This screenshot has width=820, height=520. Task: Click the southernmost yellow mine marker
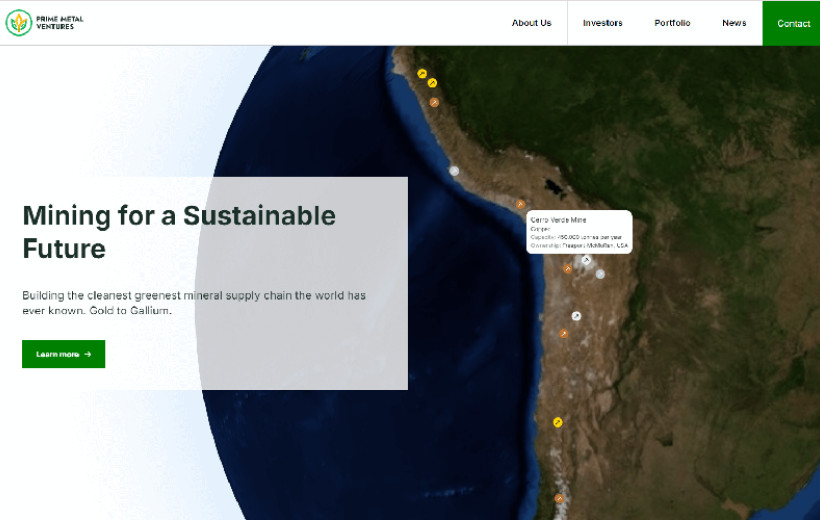pos(558,422)
